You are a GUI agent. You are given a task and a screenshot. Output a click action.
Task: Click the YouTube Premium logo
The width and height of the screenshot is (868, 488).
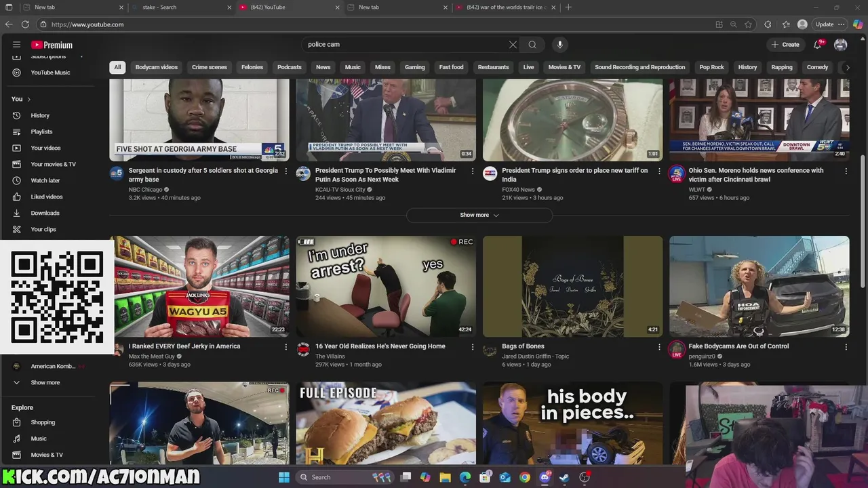tap(52, 45)
